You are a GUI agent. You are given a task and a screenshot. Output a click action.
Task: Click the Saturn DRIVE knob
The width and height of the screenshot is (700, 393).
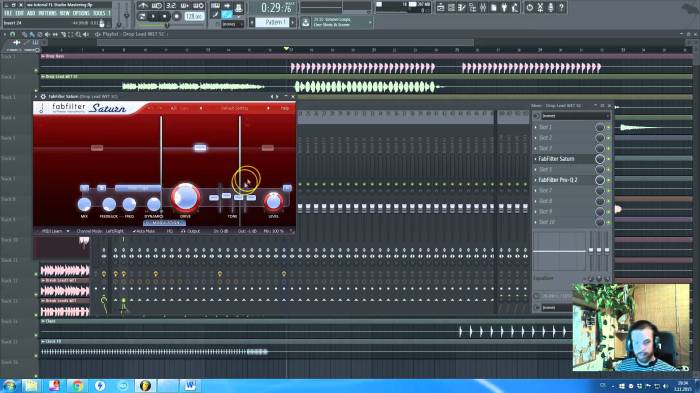click(185, 197)
